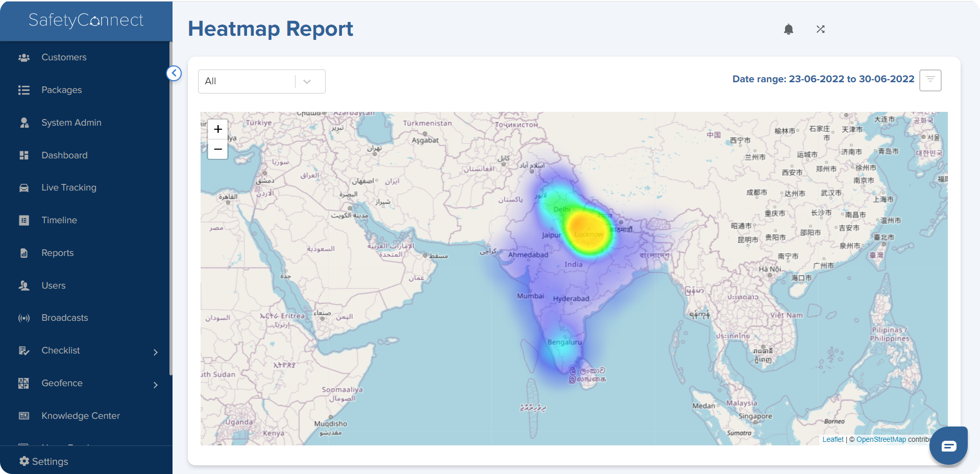Open the Packages menu item

61,90
